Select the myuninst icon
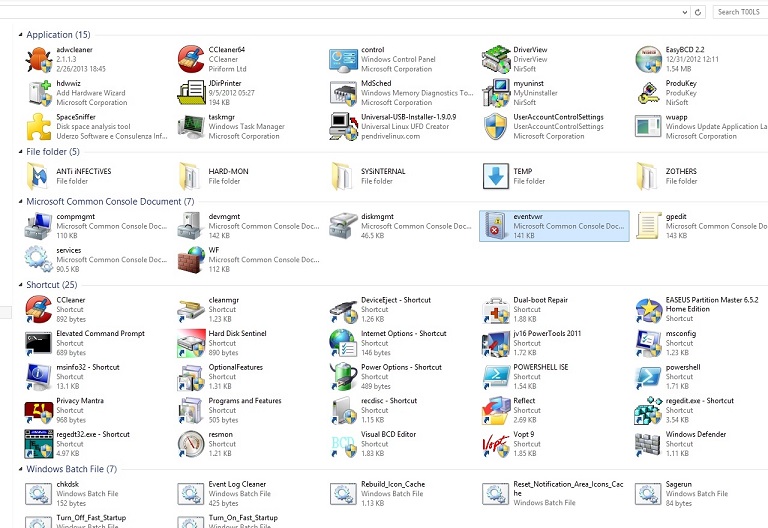The width and height of the screenshot is (768, 528). [x=496, y=93]
